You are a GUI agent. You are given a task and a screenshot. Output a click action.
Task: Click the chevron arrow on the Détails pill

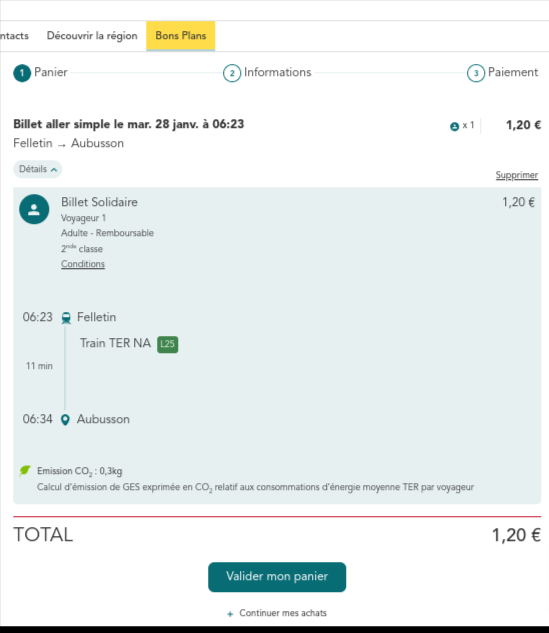pos(54,170)
